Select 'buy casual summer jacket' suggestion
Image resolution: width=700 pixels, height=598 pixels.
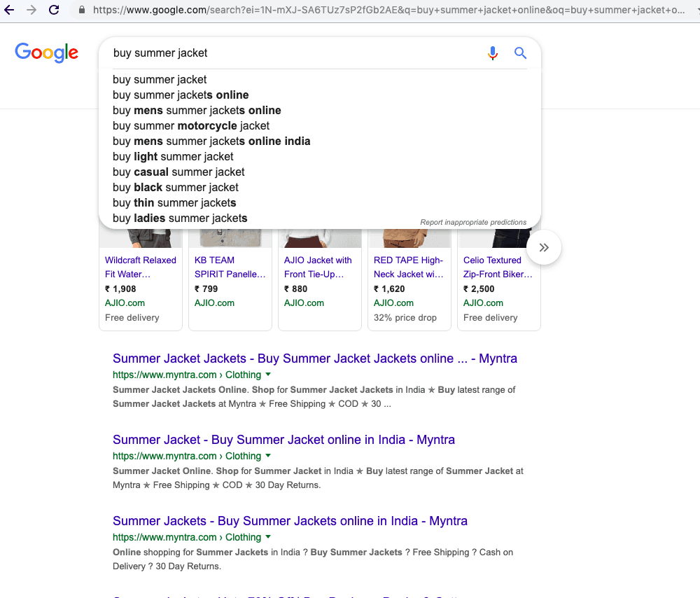pyautogui.click(x=178, y=172)
